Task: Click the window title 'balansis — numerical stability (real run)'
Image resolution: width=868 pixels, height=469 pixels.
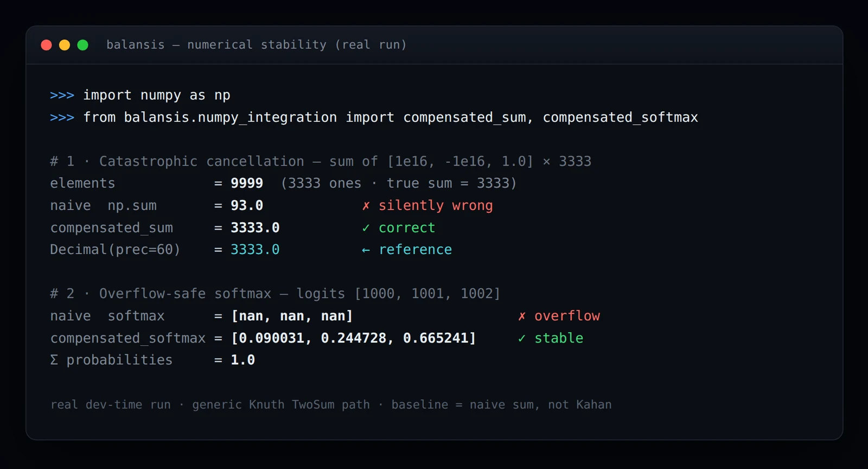Action: click(x=256, y=45)
